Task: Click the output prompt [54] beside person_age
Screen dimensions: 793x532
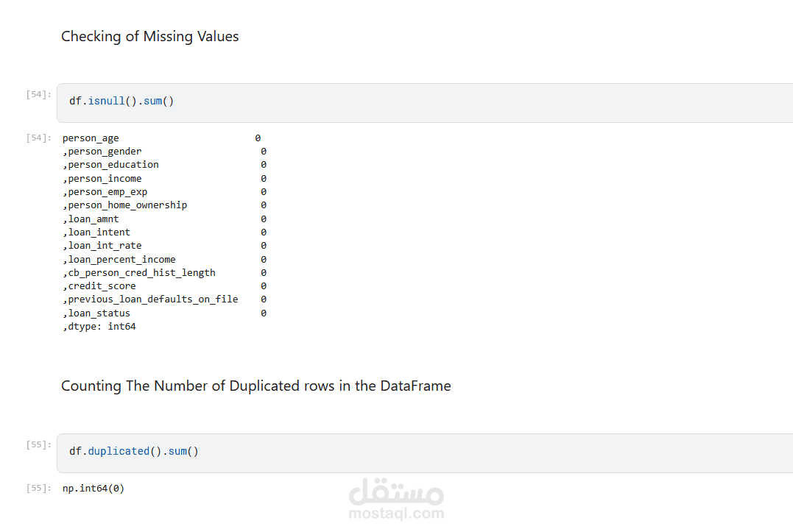Action: tap(38, 138)
